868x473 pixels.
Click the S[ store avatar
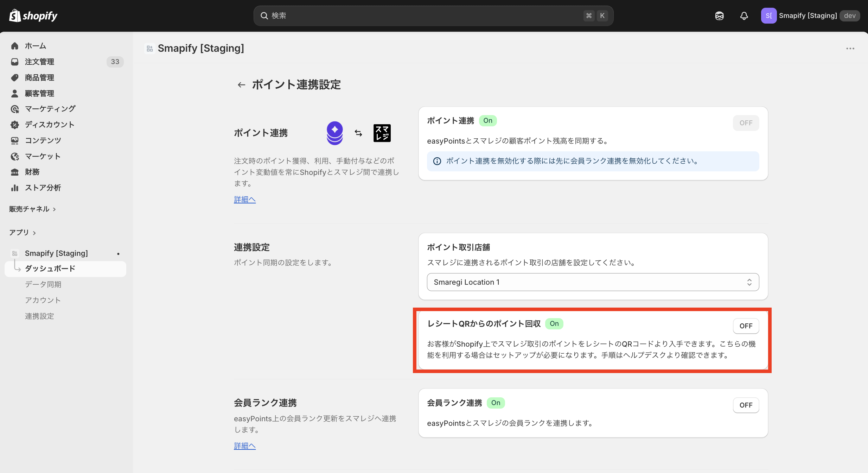coord(768,16)
